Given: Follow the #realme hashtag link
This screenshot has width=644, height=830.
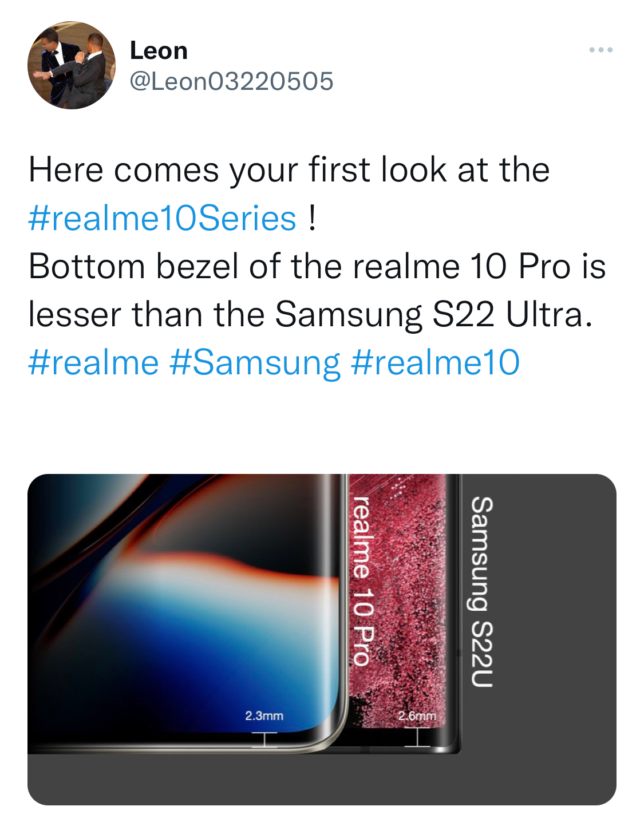Looking at the screenshot, I should 93,363.
